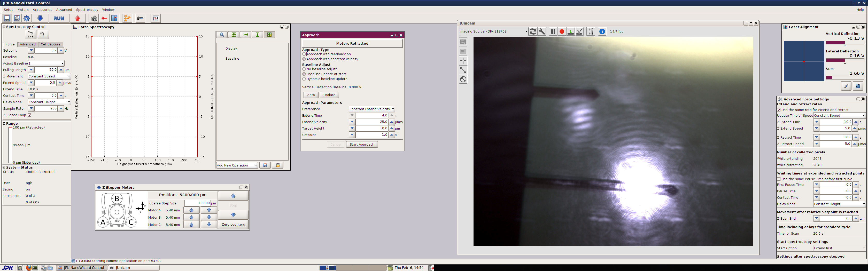This screenshot has height=271, width=868.
Task: Open the wrench settings icon in JUnicam
Action: (x=542, y=32)
